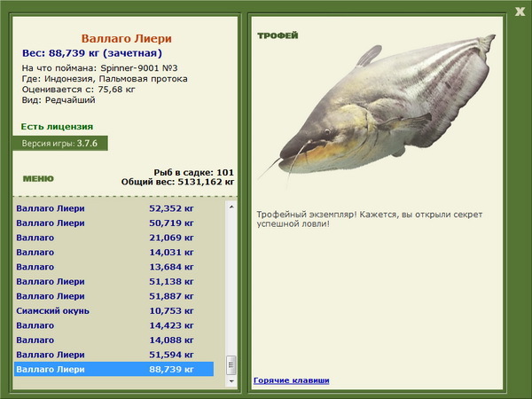Select the Валлаго 14,423 кг row

tap(114, 325)
